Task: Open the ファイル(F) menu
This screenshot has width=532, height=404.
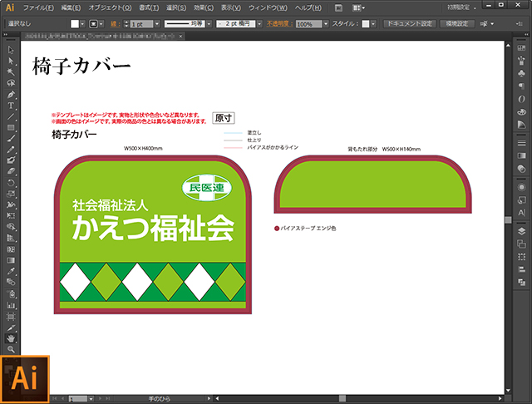Action: coord(38,7)
